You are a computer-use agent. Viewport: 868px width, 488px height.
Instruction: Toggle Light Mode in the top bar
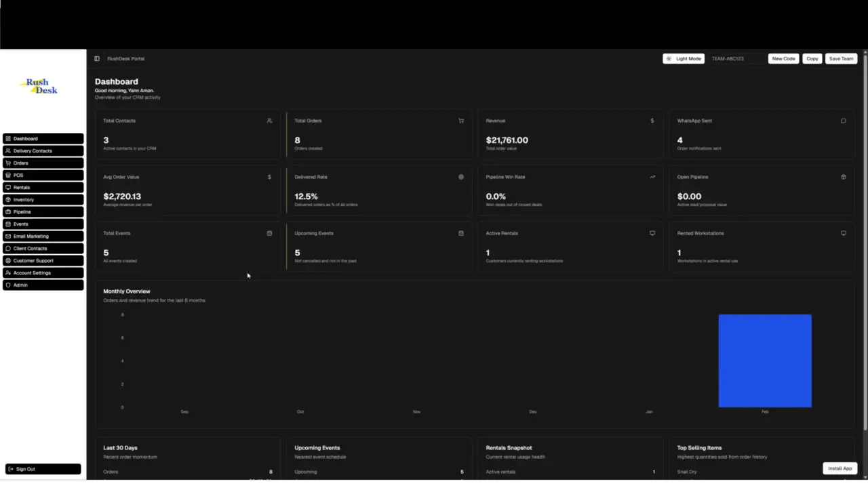click(684, 58)
